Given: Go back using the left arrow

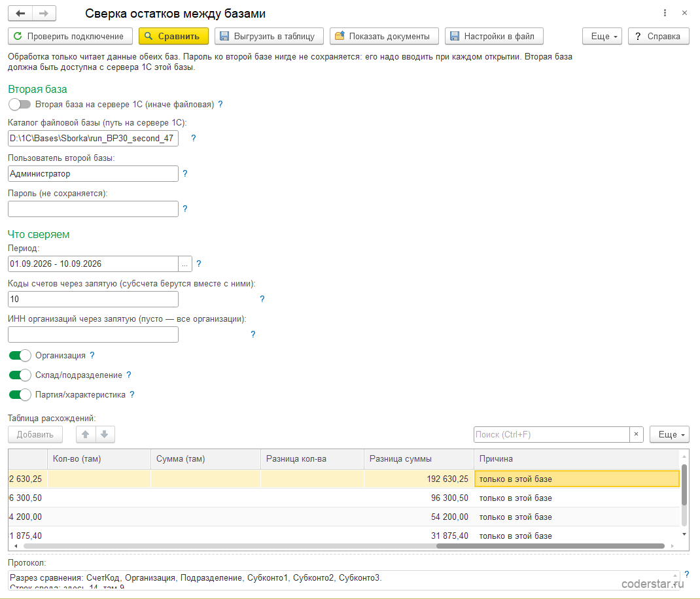Looking at the screenshot, I should (x=20, y=13).
